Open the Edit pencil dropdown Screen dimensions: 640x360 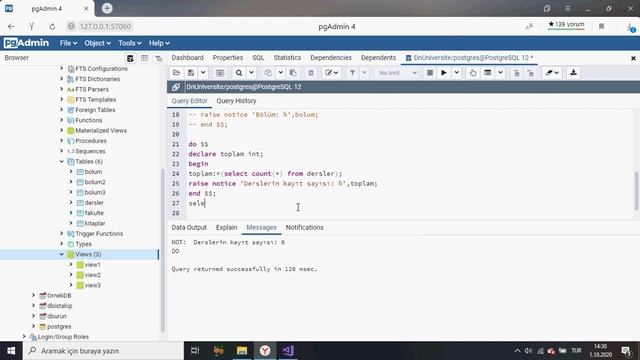pos(331,73)
